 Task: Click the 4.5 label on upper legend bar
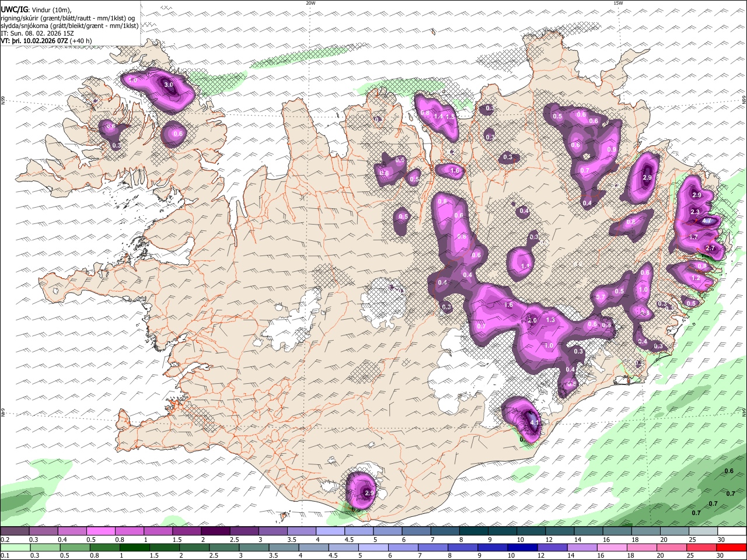tap(349, 540)
